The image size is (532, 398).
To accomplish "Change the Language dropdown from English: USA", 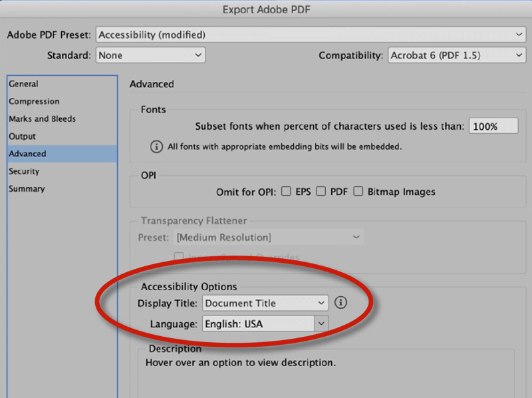I will pyautogui.click(x=265, y=324).
